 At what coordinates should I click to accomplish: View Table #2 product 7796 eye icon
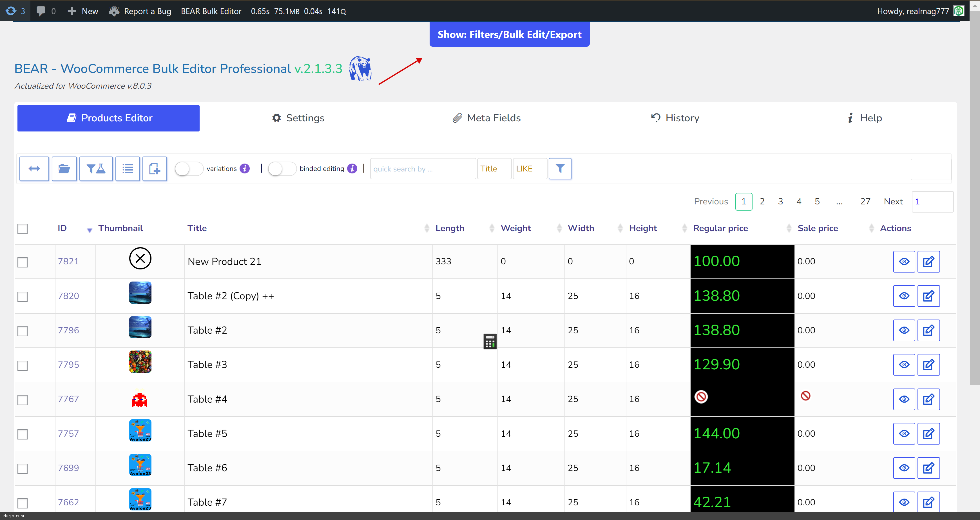tap(904, 330)
